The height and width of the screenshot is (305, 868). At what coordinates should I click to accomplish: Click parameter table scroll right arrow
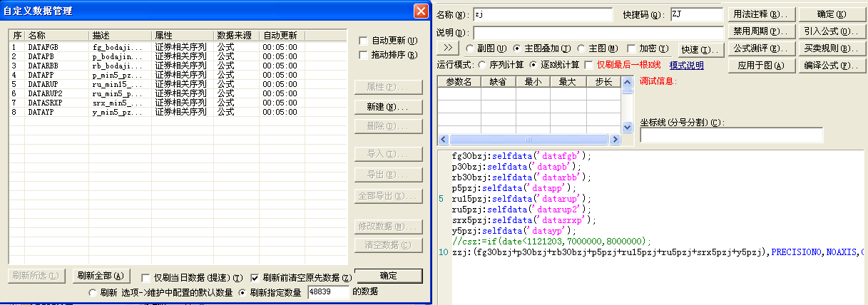616,138
